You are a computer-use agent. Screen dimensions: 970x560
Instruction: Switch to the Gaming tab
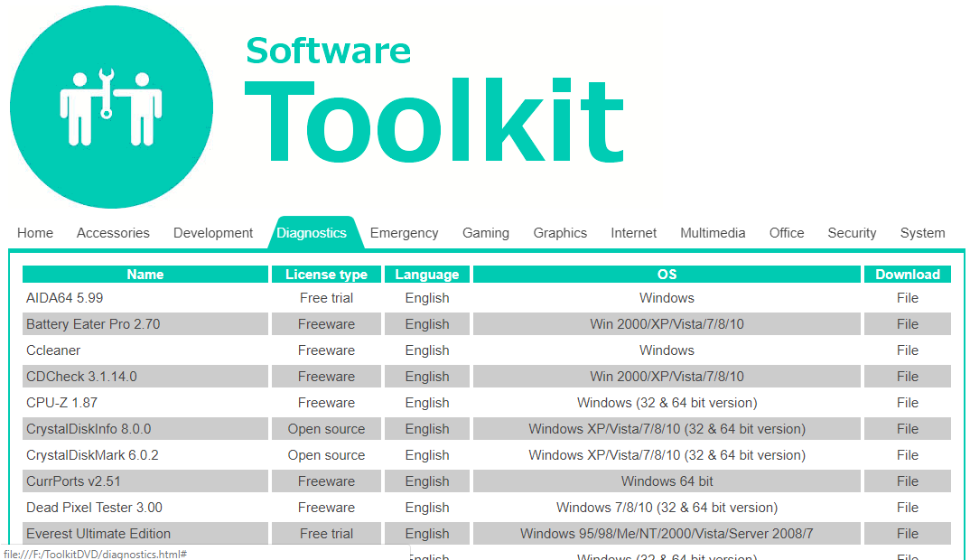(486, 233)
